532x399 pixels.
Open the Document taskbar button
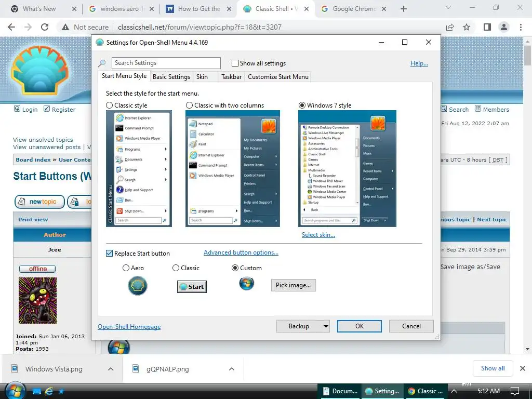[340, 391]
